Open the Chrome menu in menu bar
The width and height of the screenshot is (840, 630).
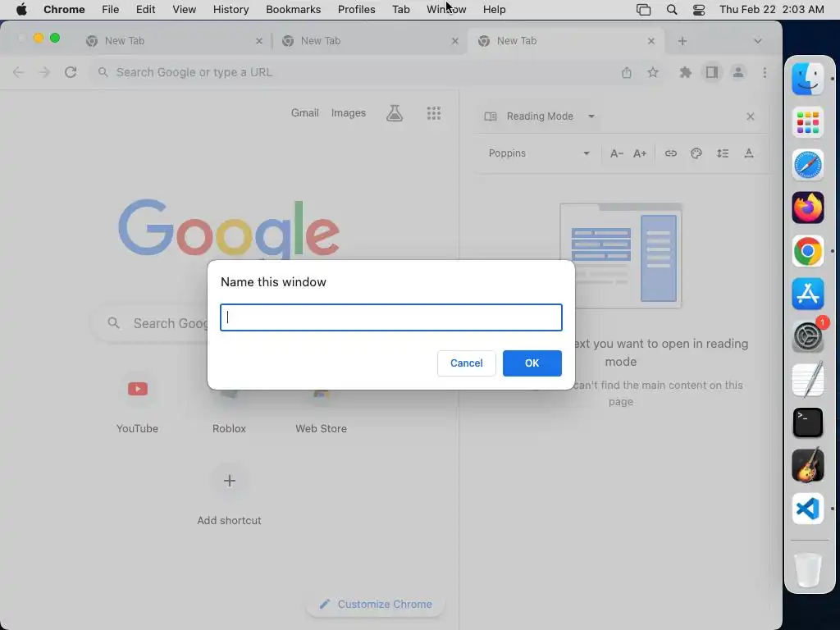[64, 10]
